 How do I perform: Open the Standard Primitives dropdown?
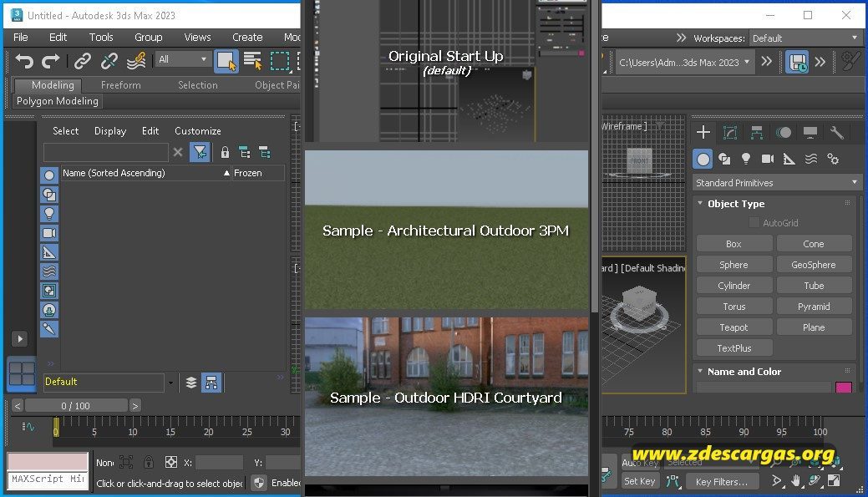(x=777, y=183)
